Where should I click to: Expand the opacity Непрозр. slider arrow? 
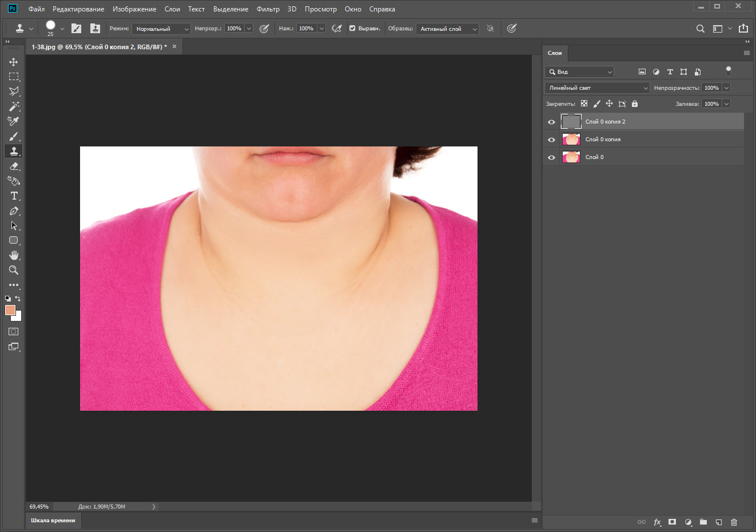pos(249,29)
